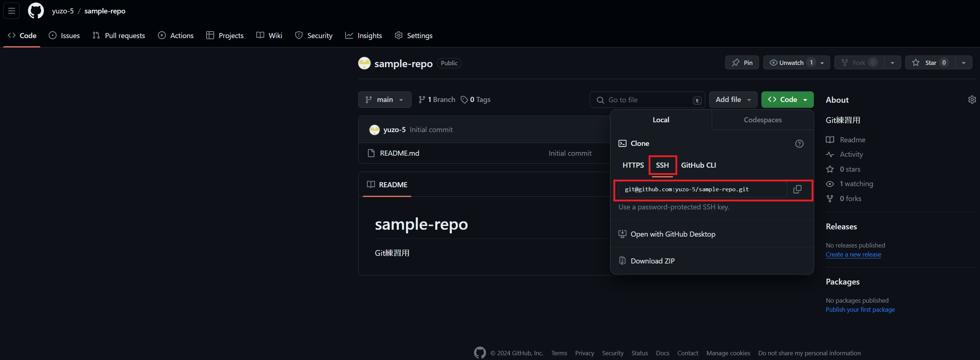The width and height of the screenshot is (980, 360).
Task: Edit About details with gear icon
Action: 972,100
